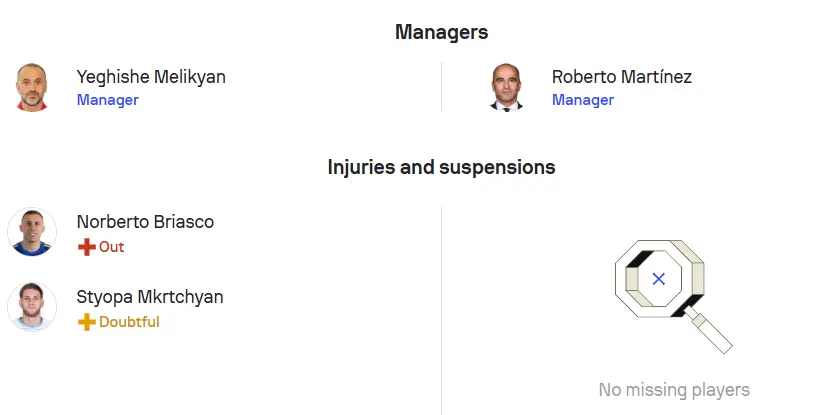
Task: Click the No missing players message
Action: [x=674, y=390]
